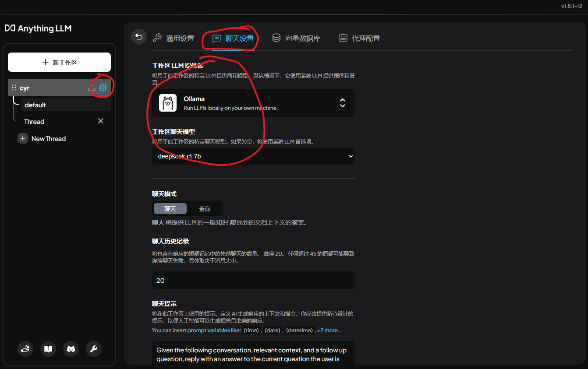The height and width of the screenshot is (369, 588).
Task: Open the Discord community icon
Action: (71, 349)
